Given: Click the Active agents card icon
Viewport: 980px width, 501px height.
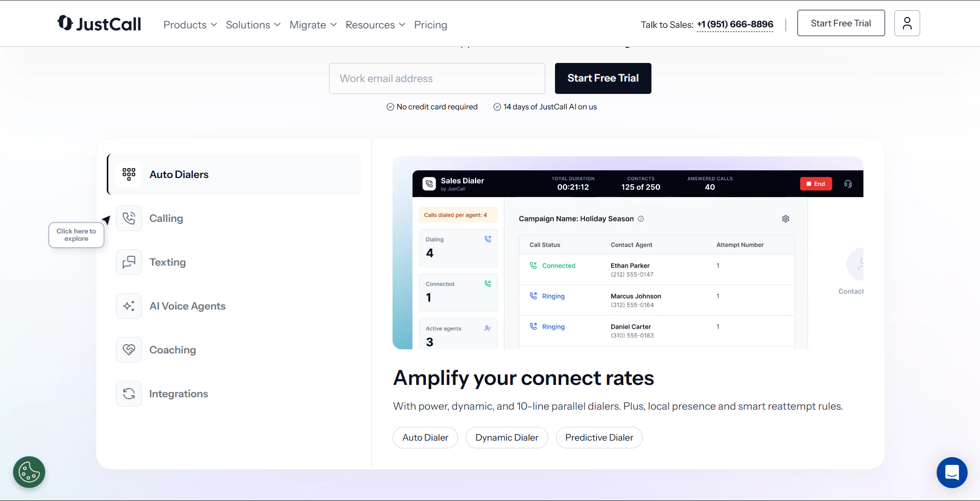Looking at the screenshot, I should [x=487, y=328].
